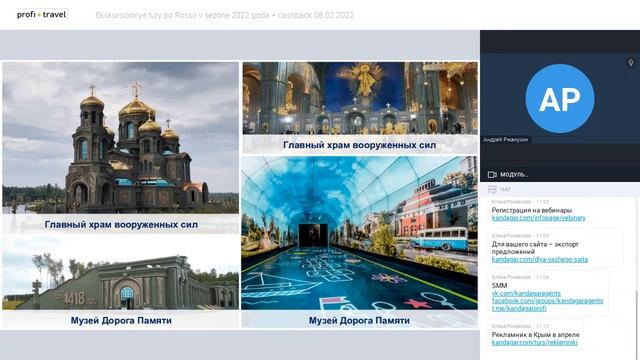Click the profi travel logo
The width and height of the screenshot is (640, 360).
pyautogui.click(x=41, y=15)
